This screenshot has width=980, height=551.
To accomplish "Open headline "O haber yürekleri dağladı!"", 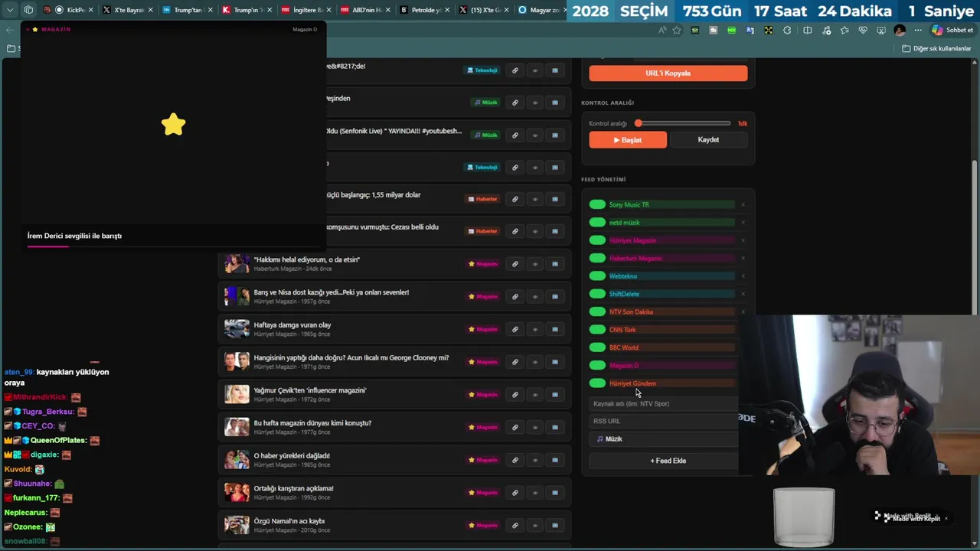I will point(292,456).
